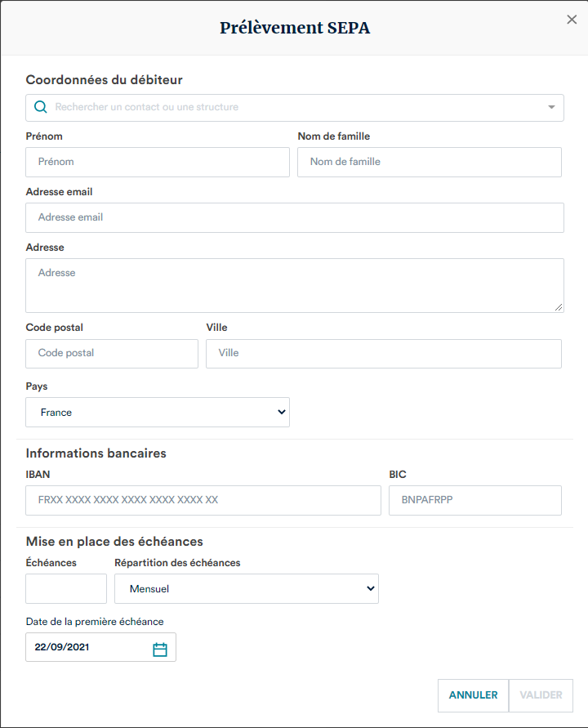The image size is (588, 728).
Task: Open the Répartition des échéances dropdown
Action: click(x=247, y=588)
